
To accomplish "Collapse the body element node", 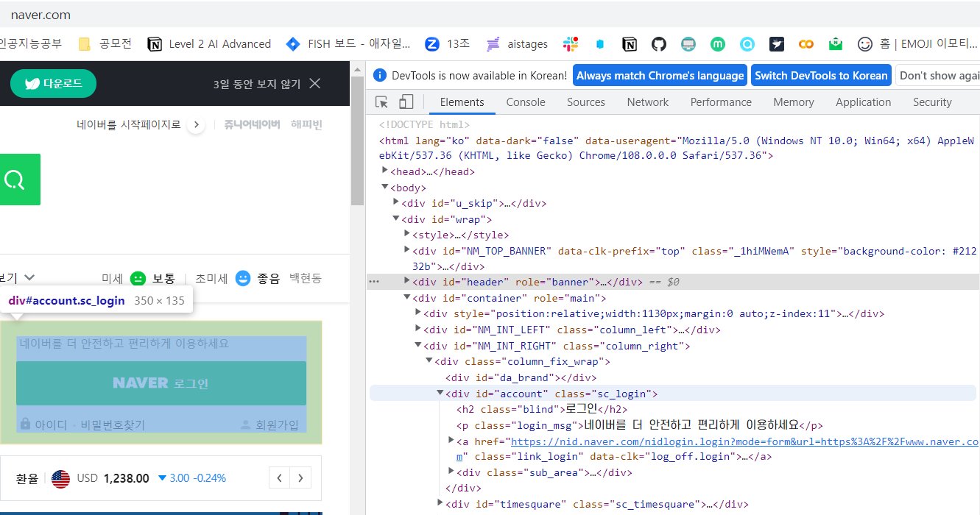I will click(x=385, y=188).
